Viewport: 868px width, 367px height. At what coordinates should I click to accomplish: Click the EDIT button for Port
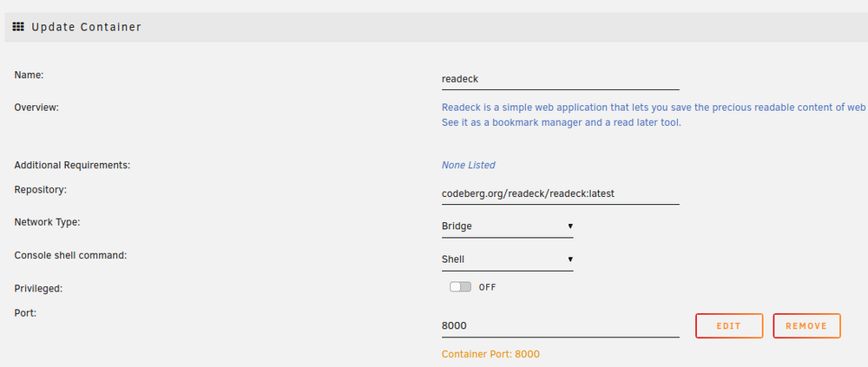(x=729, y=326)
